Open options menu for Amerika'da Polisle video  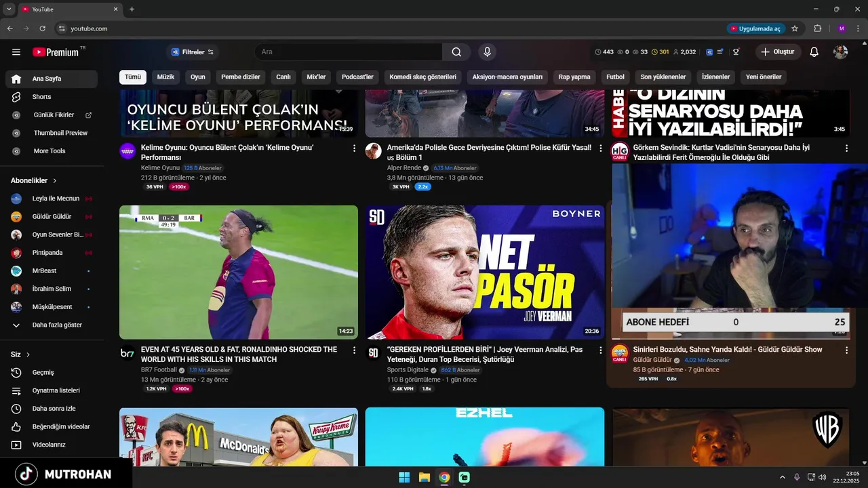tap(600, 148)
